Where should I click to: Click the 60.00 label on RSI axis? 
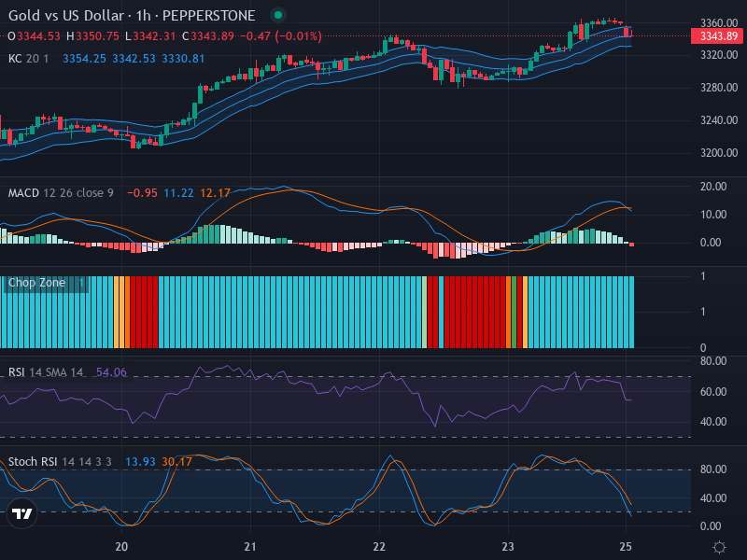[x=713, y=391]
